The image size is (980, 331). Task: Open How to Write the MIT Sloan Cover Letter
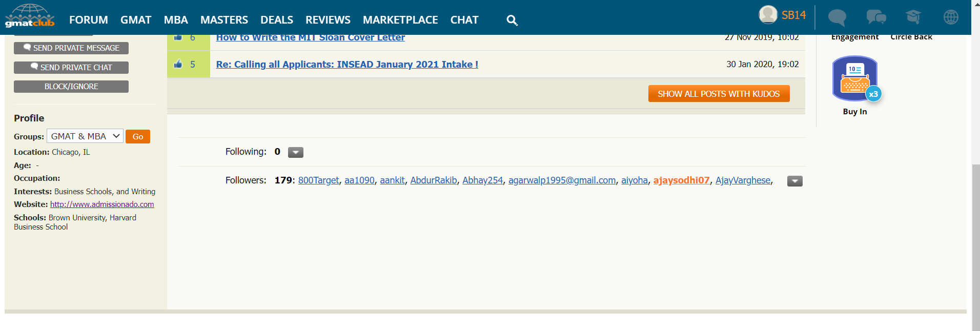tap(311, 37)
